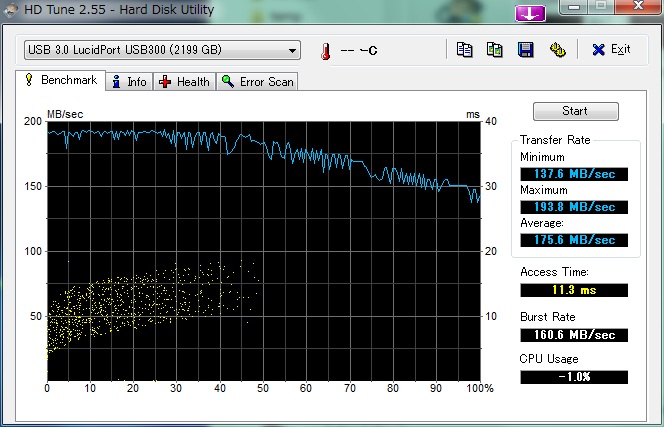The height and width of the screenshot is (427, 664).
Task: Click the Transfer Rate group label
Action: [555, 140]
